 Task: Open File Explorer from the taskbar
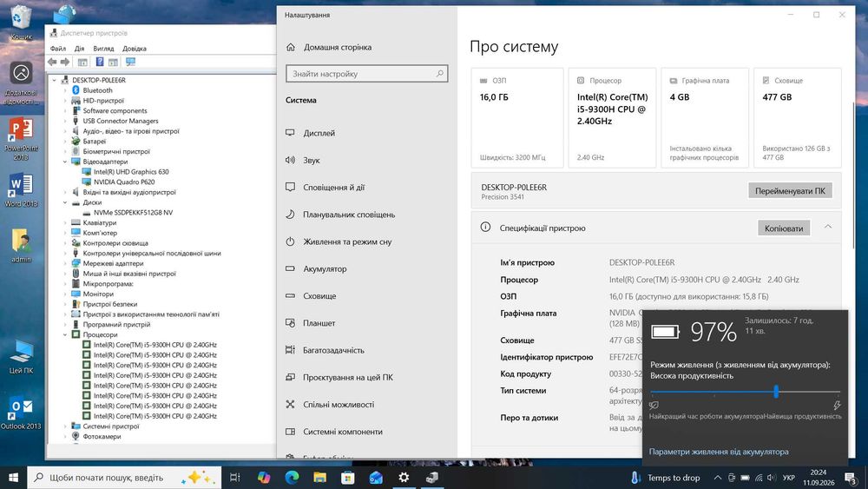[319, 478]
